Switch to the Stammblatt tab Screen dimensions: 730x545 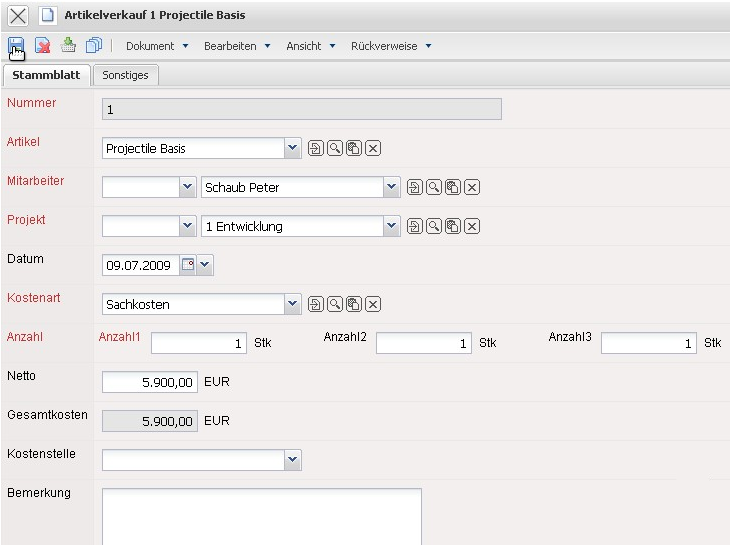46,75
